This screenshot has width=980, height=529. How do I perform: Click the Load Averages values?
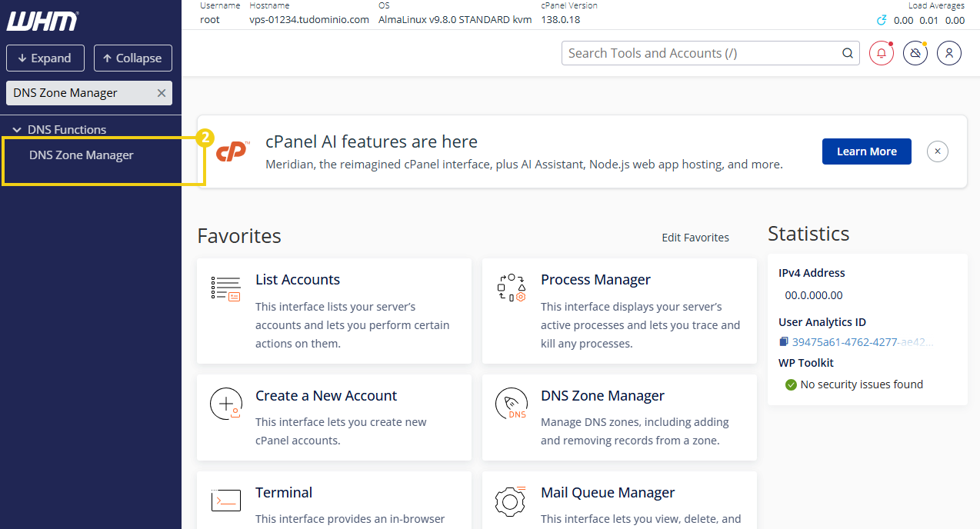click(929, 21)
